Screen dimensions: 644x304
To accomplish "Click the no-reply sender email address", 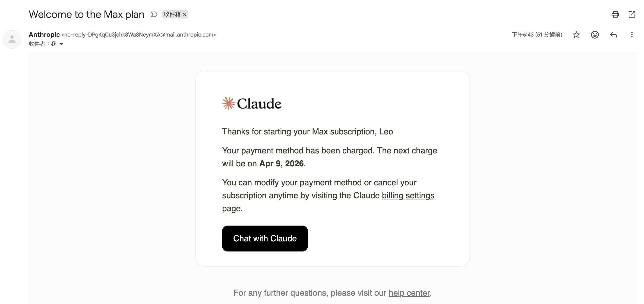I will [139, 35].
